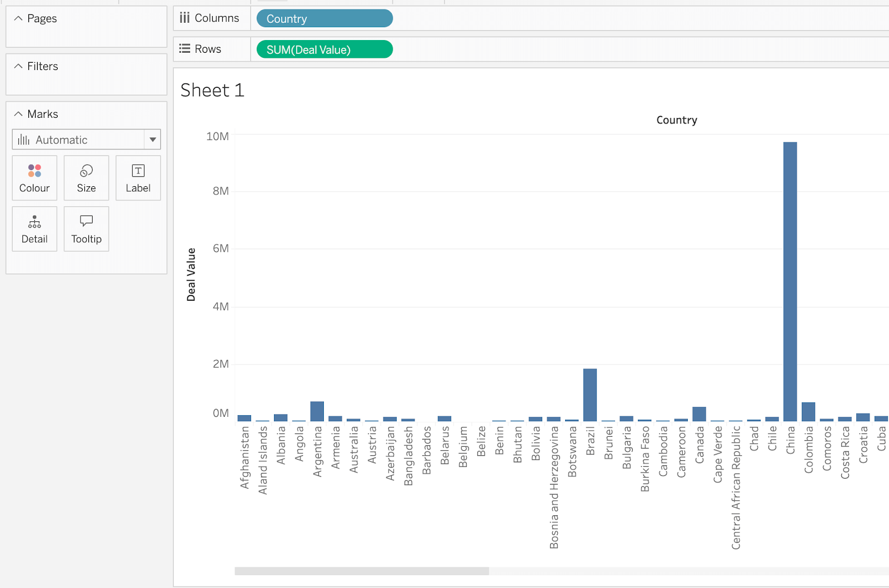Screen dimensions: 889x588
Task: Click the Country header above the chart
Action: (x=676, y=119)
